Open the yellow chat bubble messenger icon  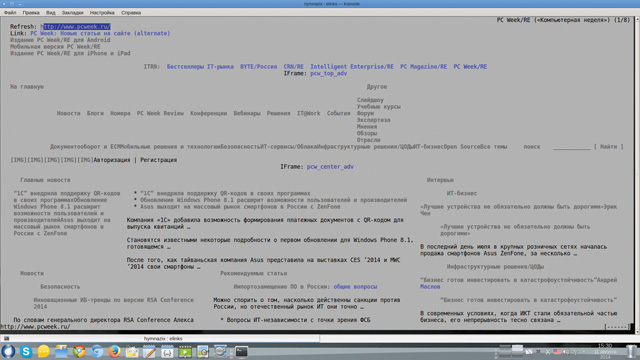tap(43, 351)
